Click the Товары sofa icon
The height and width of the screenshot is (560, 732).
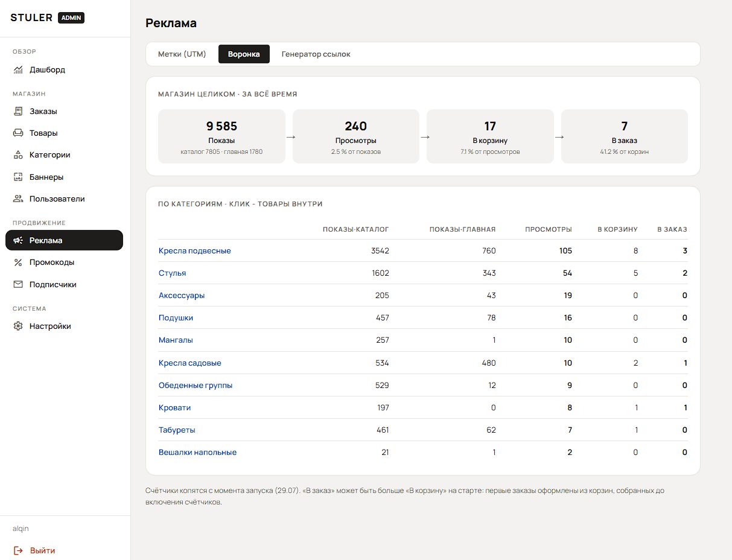[18, 133]
